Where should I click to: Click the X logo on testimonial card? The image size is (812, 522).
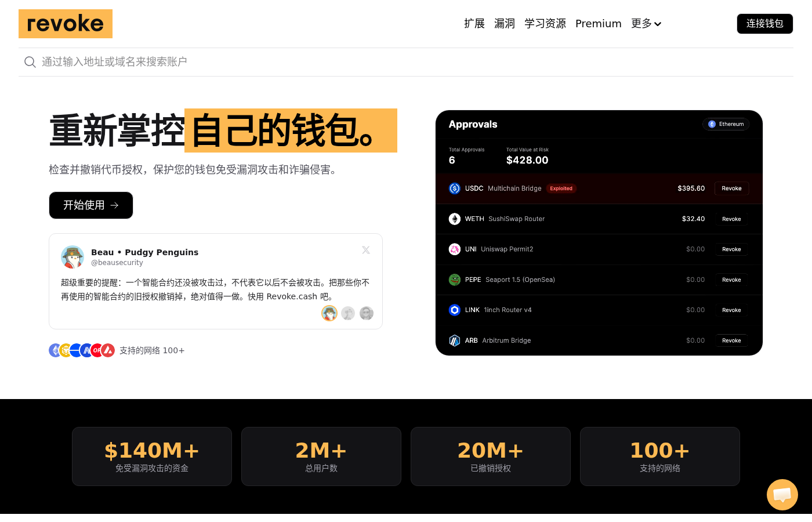366,250
